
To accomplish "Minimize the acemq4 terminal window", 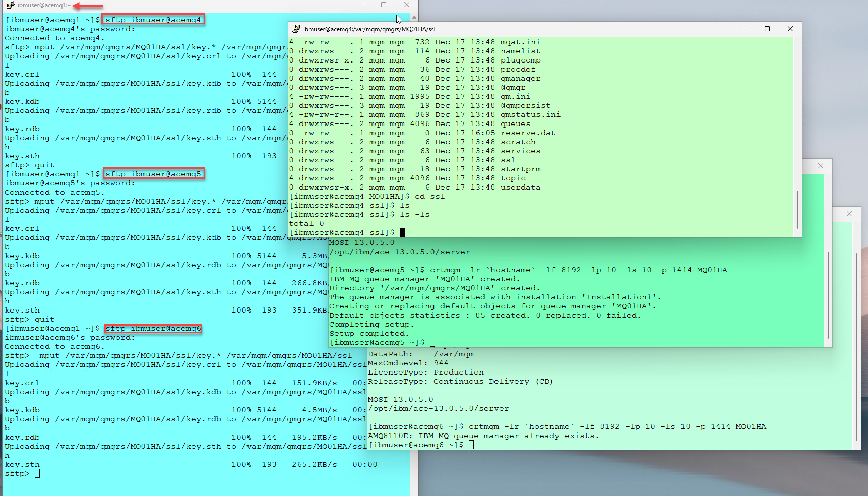I will [x=744, y=29].
